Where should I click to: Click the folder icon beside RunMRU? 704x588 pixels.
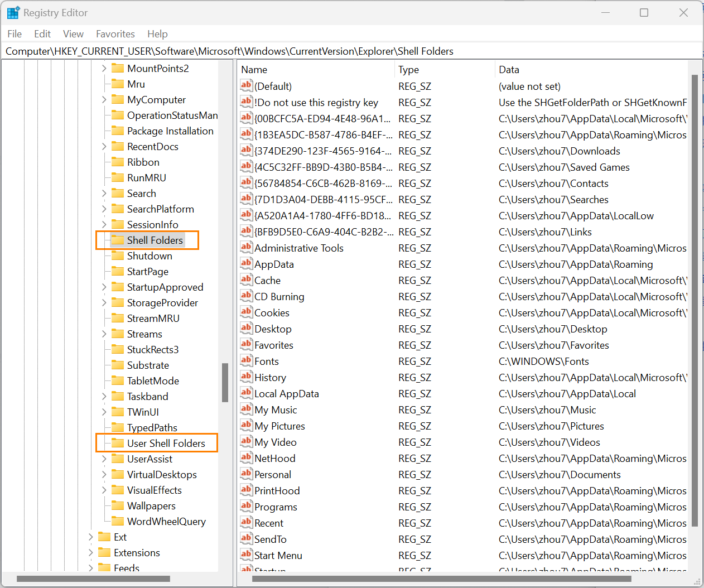(118, 177)
